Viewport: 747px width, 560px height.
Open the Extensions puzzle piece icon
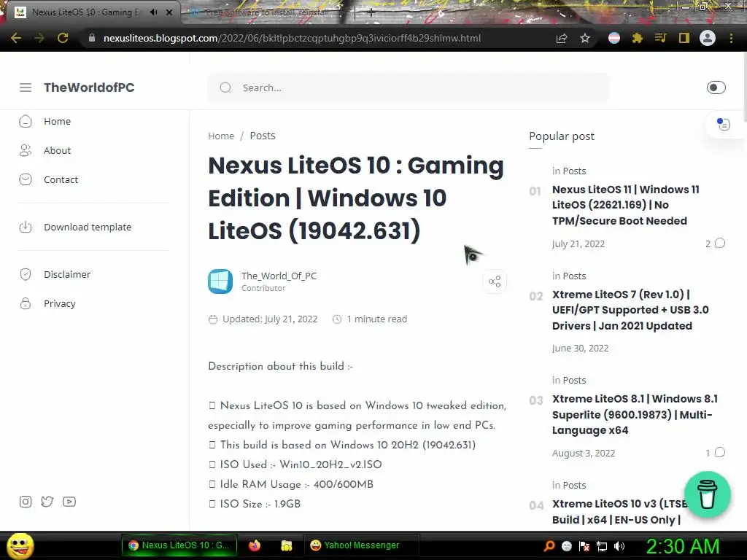tap(637, 38)
